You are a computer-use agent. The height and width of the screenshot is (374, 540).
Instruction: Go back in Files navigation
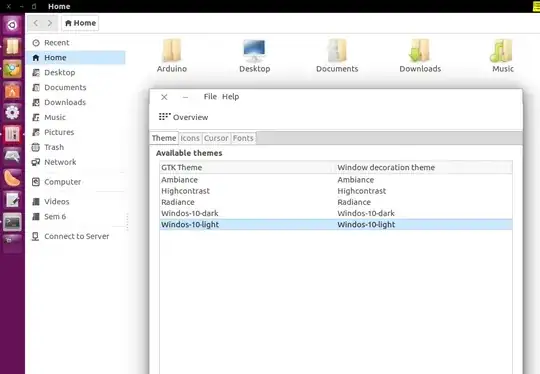tap(36, 23)
